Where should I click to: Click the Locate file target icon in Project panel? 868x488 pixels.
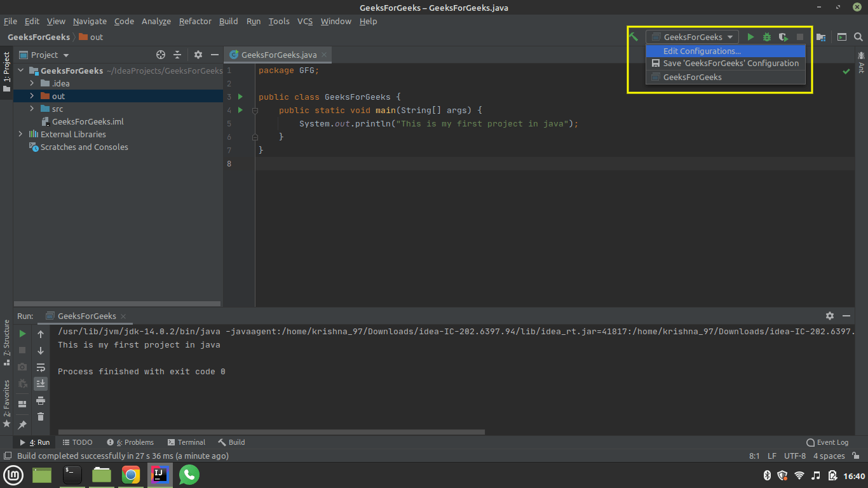161,55
